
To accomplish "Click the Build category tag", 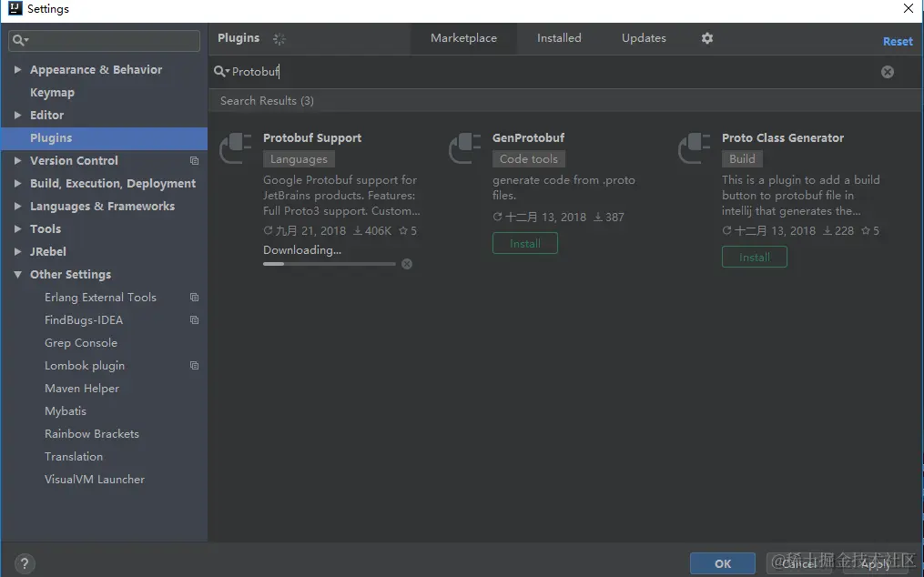I will [x=742, y=159].
